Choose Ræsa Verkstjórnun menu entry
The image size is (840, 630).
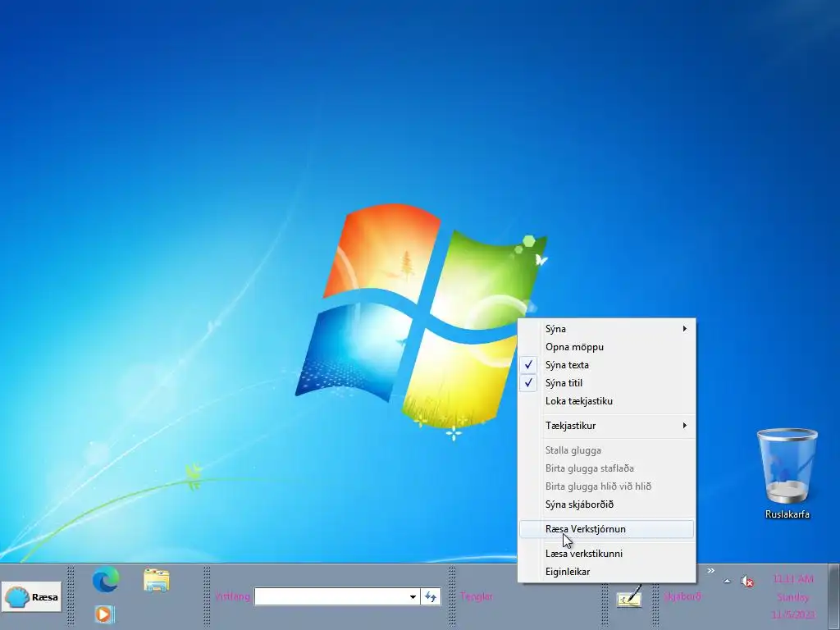[x=606, y=529]
